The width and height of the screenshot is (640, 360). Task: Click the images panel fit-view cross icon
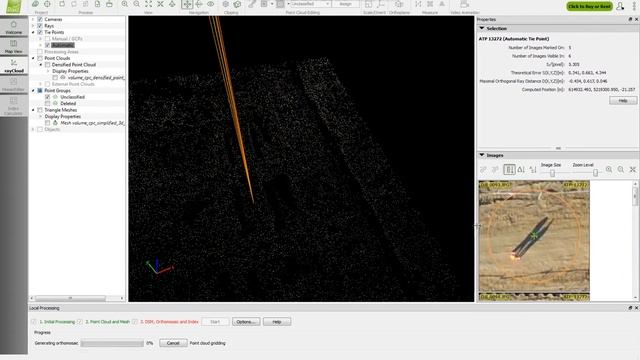point(633,169)
